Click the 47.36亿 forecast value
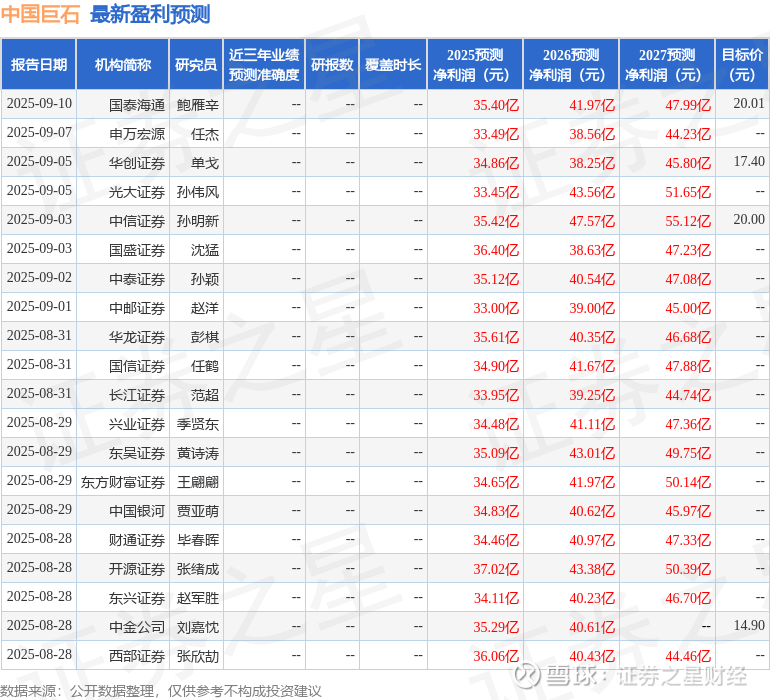Screen dimensions: 770x700 [688, 424]
